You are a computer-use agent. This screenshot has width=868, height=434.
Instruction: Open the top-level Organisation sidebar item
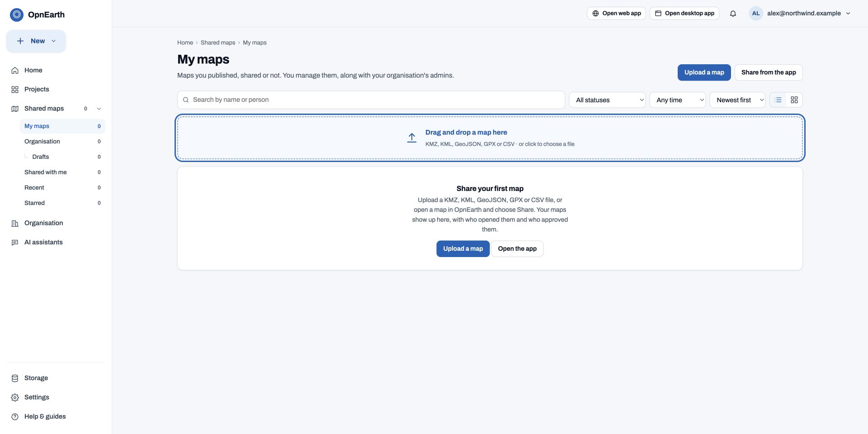56,223
